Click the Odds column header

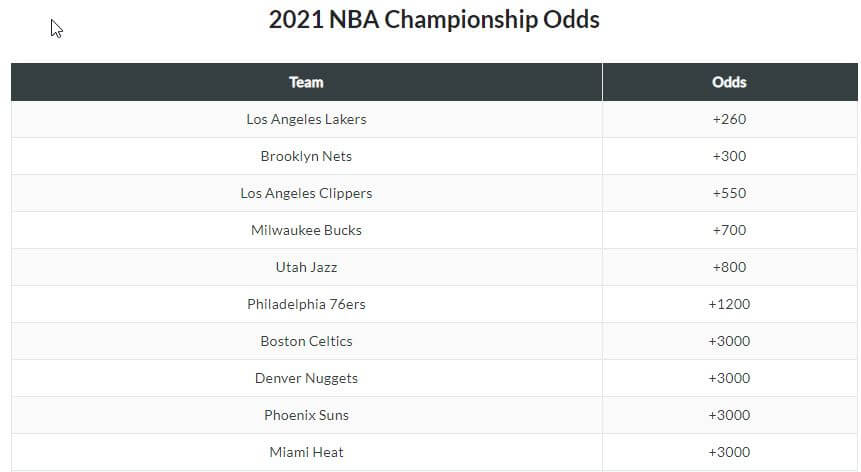(x=729, y=82)
